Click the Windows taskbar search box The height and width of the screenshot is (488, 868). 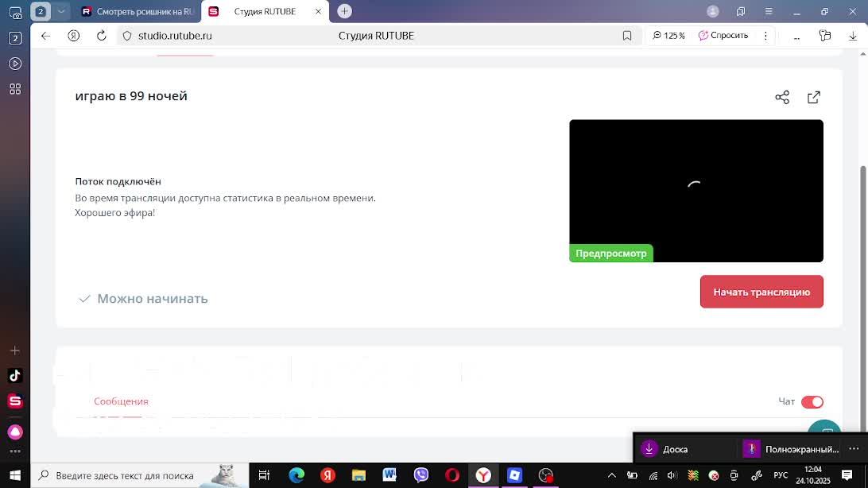(x=140, y=475)
